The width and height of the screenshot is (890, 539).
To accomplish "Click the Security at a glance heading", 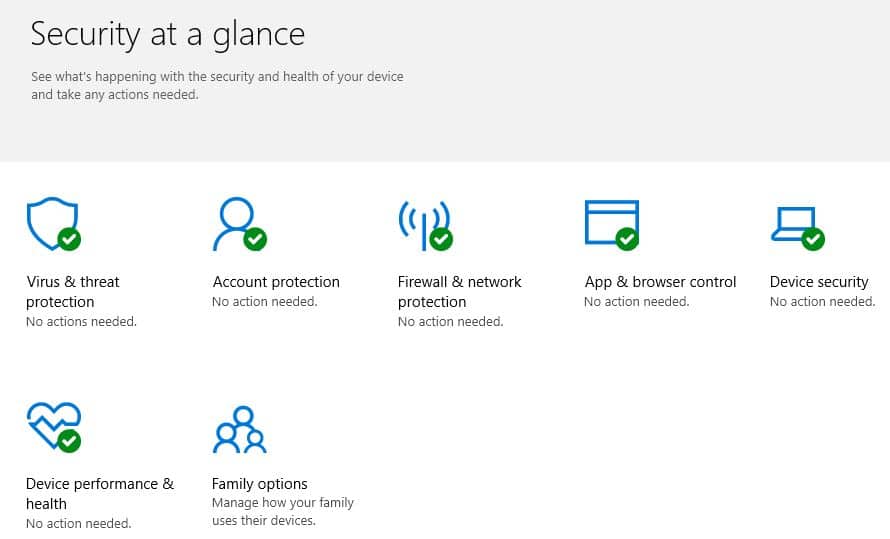I will coord(167,35).
